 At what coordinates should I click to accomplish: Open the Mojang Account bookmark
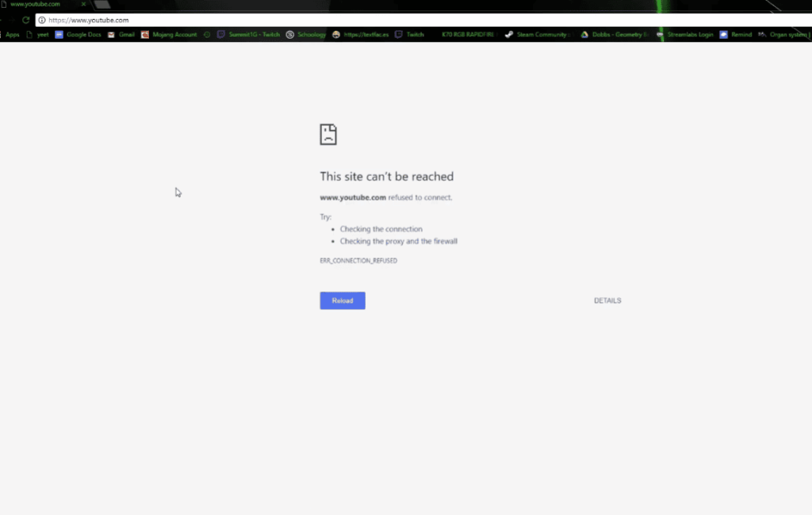[170, 34]
